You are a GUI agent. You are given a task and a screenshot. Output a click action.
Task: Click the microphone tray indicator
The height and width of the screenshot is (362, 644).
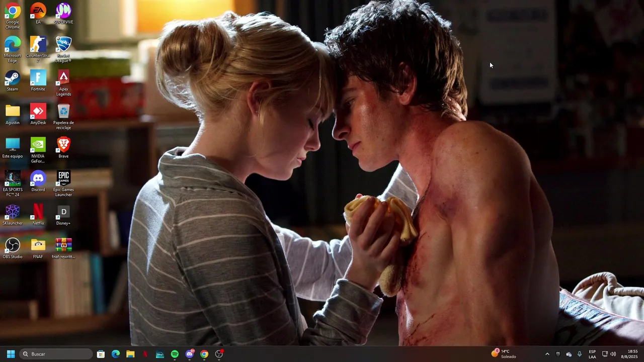(580, 354)
